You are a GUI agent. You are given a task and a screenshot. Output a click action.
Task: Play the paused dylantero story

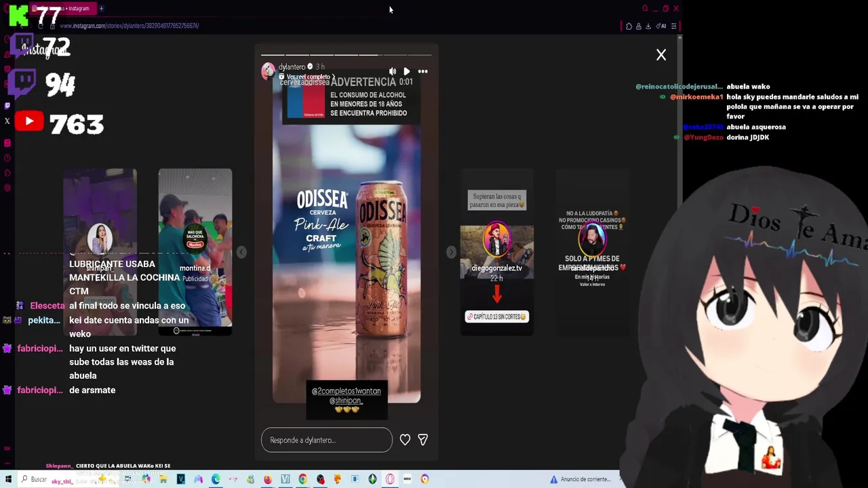coord(406,71)
